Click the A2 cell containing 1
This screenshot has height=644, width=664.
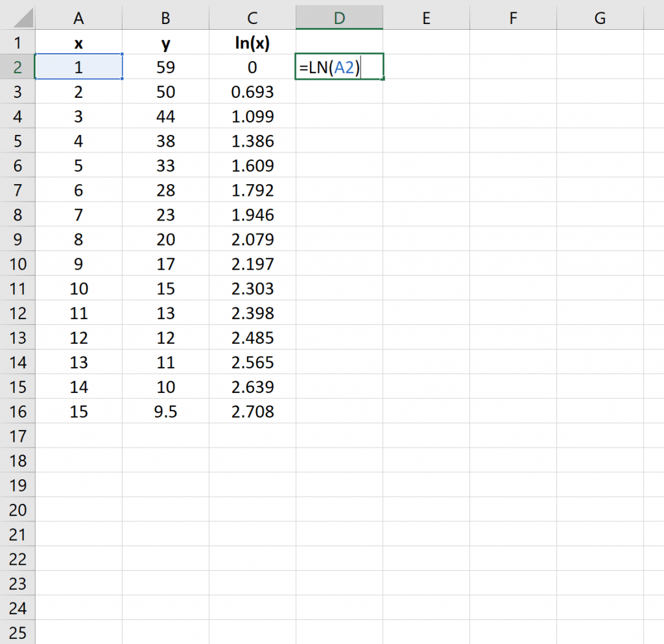coord(78,67)
